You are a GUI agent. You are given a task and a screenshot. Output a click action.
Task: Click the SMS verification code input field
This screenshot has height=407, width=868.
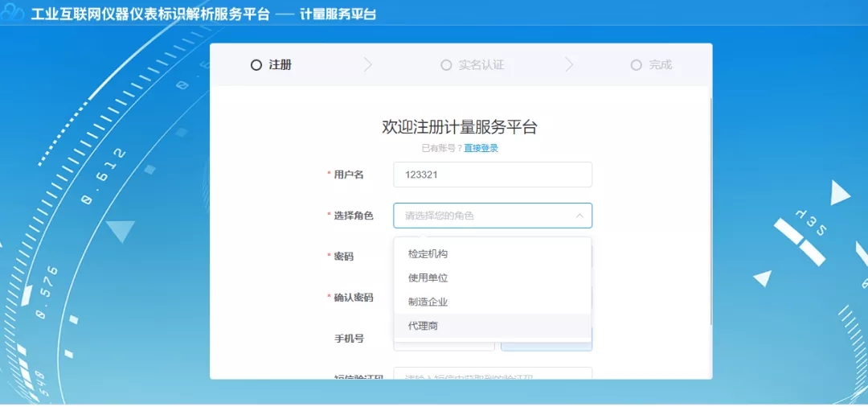click(492, 374)
